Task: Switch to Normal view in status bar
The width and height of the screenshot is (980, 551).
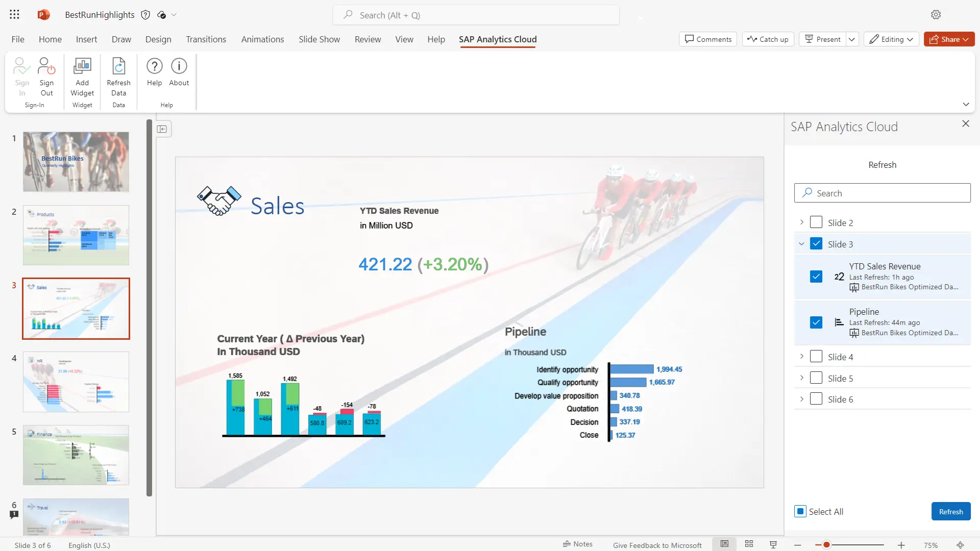Action: tap(724, 544)
